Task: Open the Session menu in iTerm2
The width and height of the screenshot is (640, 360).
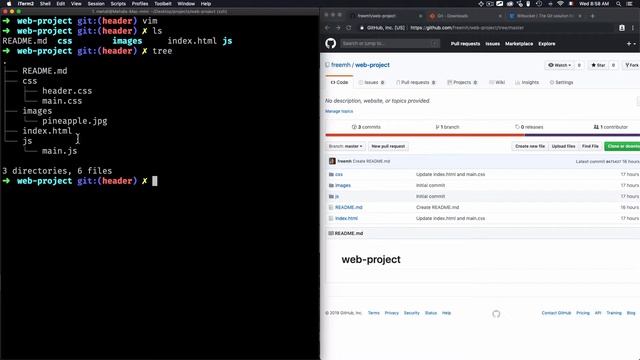Action: click(96, 4)
